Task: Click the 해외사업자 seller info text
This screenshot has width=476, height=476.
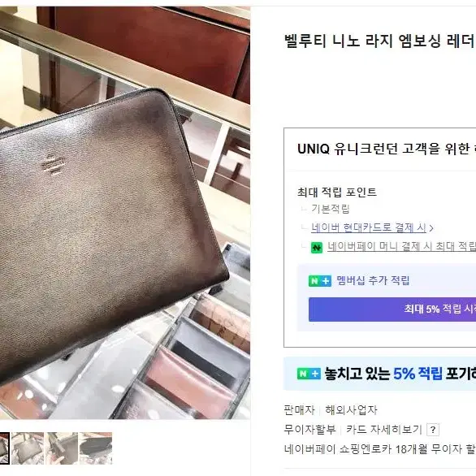Action: coord(351,410)
